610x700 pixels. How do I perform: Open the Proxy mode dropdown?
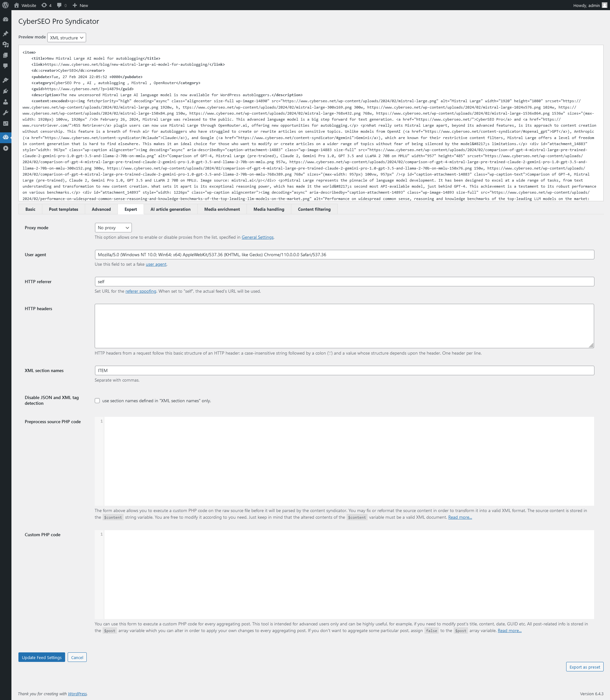pos(113,228)
